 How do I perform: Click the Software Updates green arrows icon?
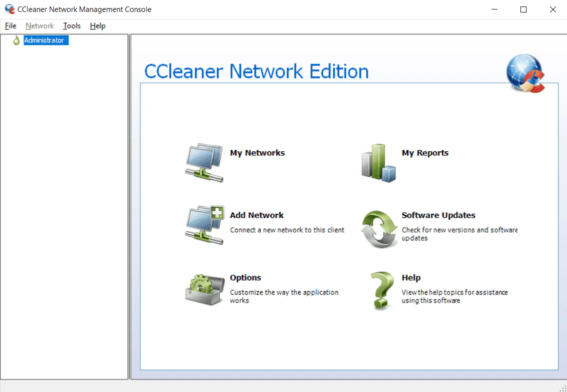(x=379, y=229)
